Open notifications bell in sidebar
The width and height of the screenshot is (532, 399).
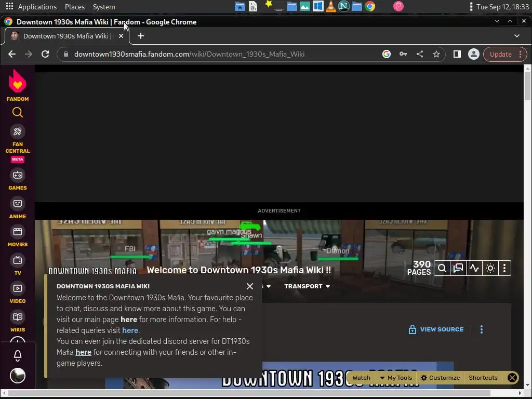point(17,355)
